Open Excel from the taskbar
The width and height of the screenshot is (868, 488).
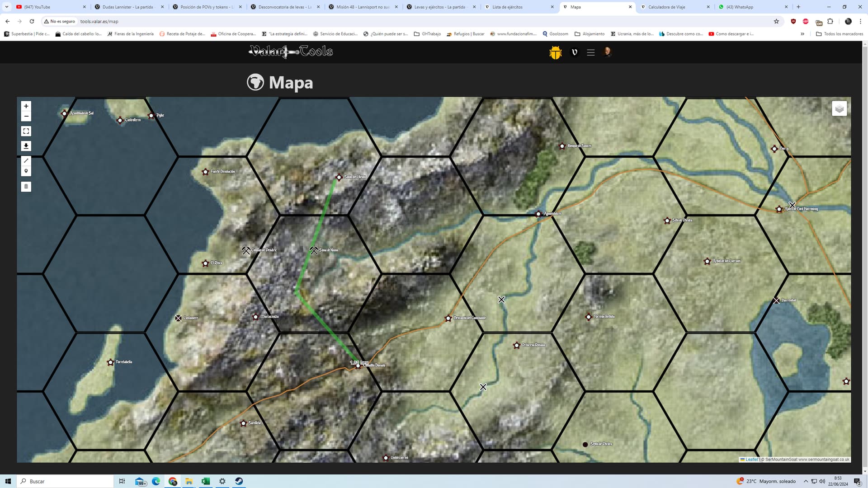click(206, 481)
